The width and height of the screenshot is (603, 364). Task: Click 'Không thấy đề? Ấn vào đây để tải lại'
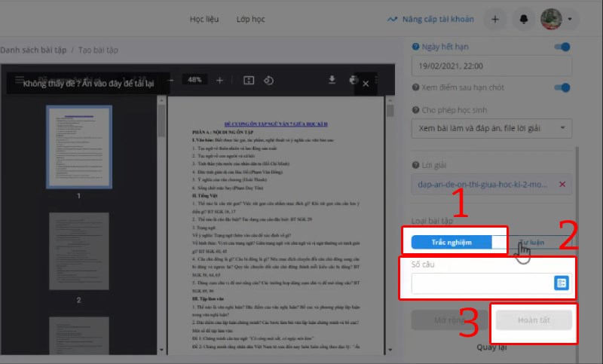88,84
